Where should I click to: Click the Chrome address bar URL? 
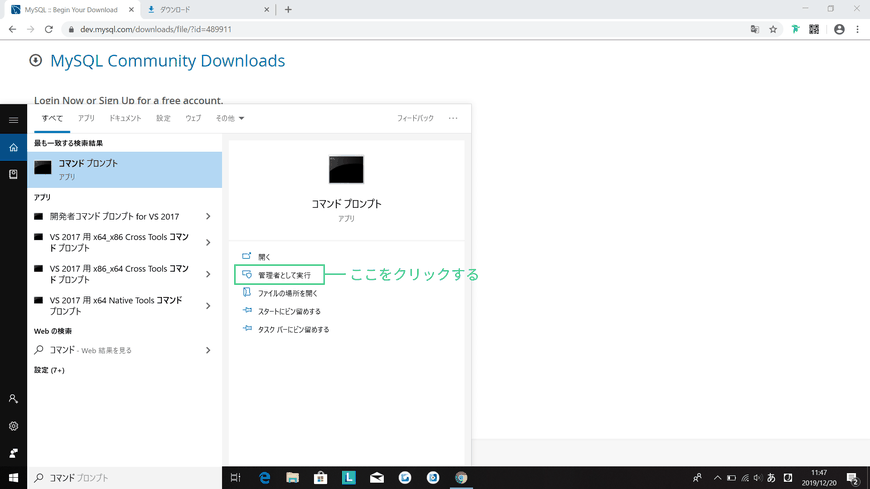pos(156,29)
